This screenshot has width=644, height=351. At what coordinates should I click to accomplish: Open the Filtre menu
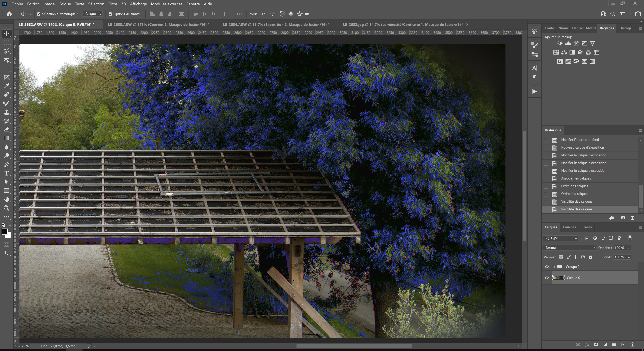(113, 4)
